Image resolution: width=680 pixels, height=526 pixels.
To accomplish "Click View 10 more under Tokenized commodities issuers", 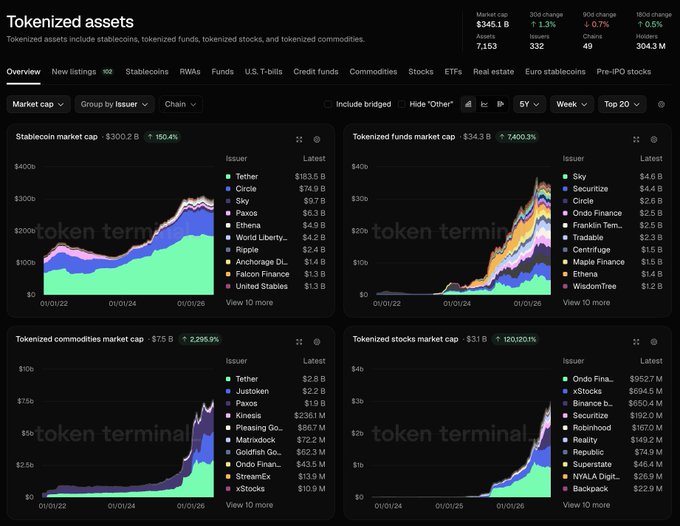I will (249, 505).
